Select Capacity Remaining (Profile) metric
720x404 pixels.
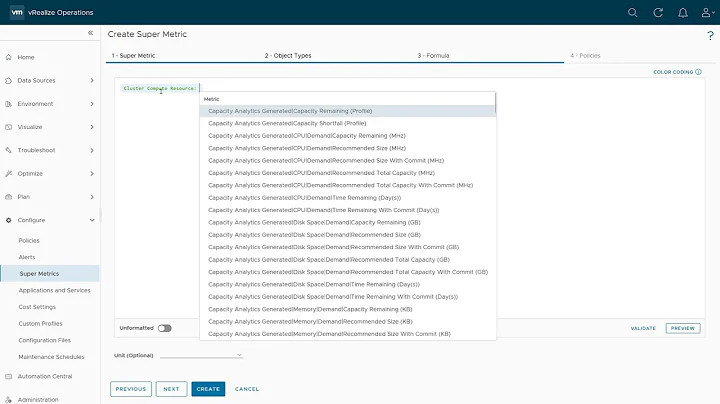[x=348, y=111]
